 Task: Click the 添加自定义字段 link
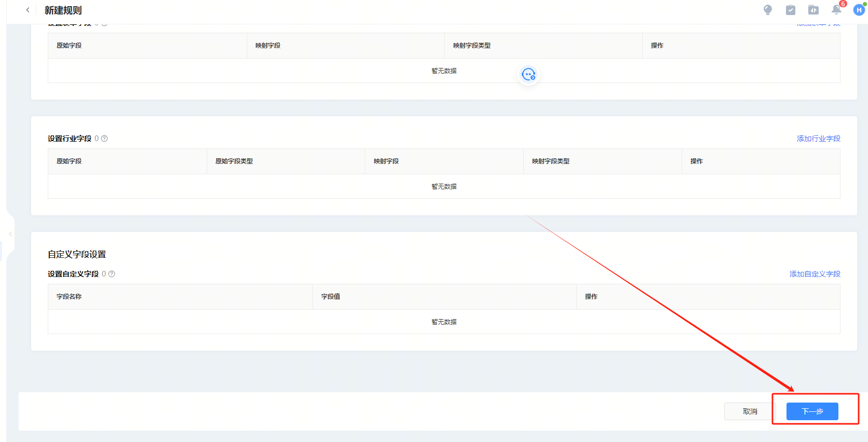[x=815, y=274]
